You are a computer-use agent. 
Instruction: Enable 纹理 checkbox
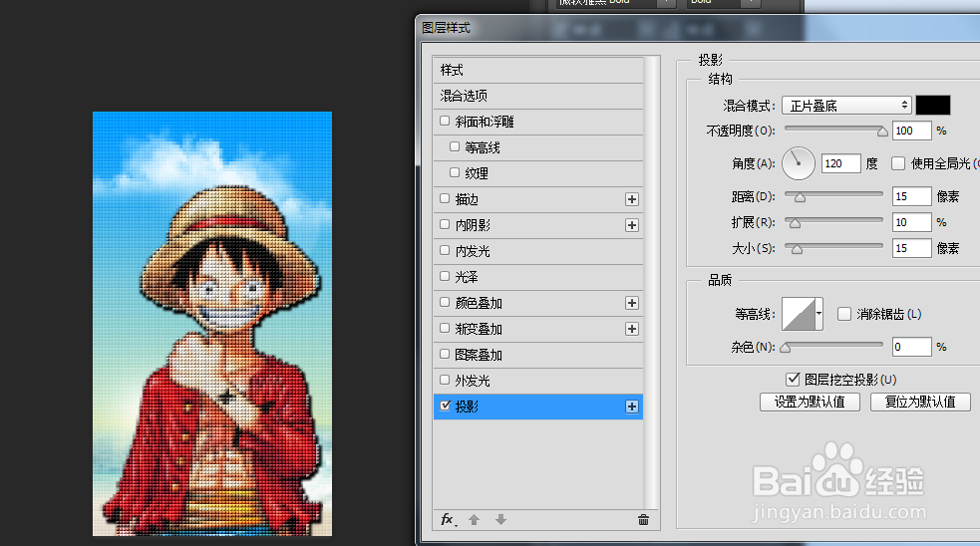(x=455, y=172)
